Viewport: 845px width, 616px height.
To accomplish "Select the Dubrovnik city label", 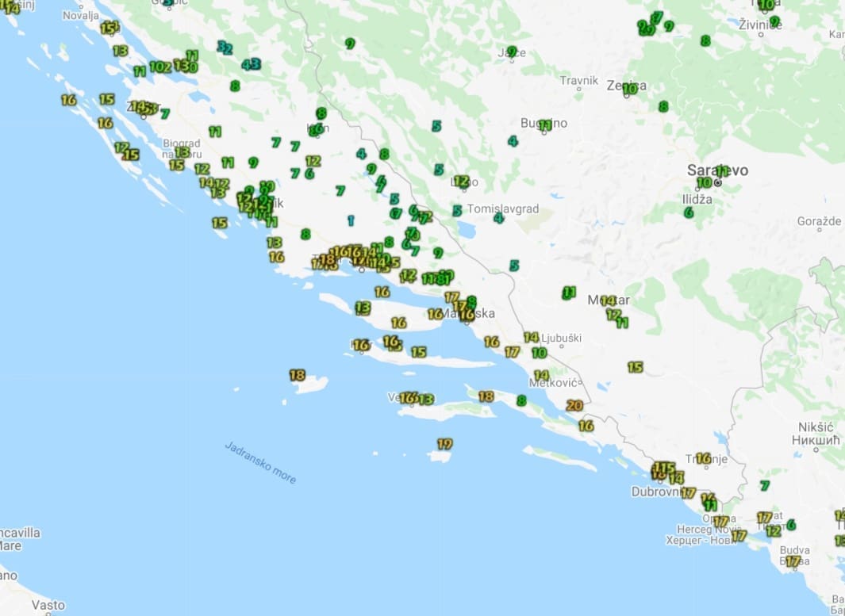I will [657, 492].
